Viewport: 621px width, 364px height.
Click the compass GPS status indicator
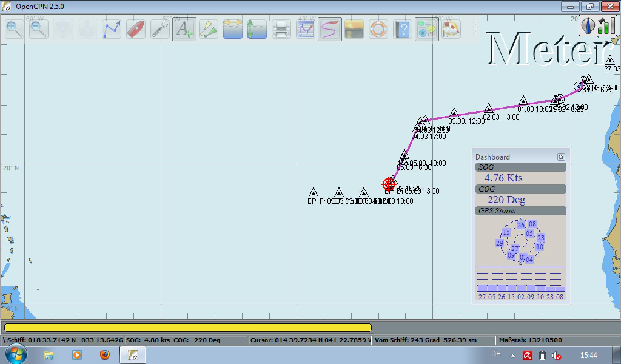click(598, 25)
